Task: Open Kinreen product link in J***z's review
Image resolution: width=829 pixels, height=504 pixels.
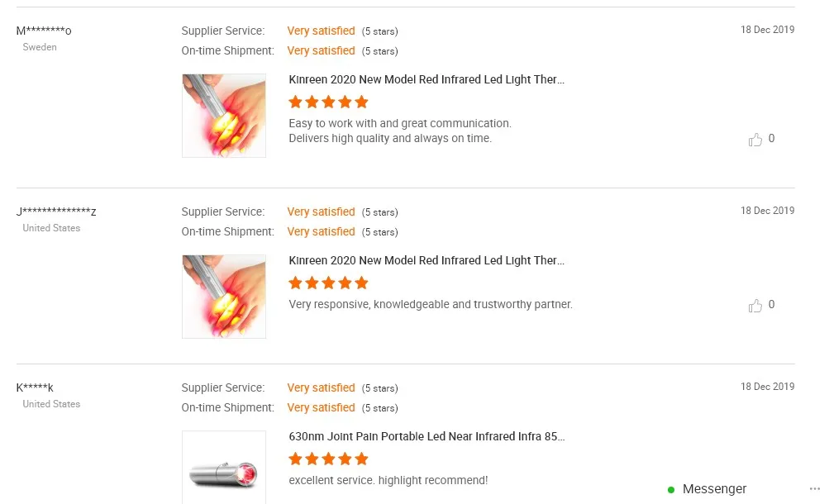Action: pos(426,261)
